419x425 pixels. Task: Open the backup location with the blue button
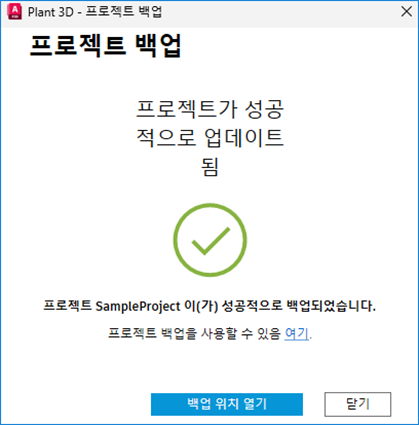227,404
